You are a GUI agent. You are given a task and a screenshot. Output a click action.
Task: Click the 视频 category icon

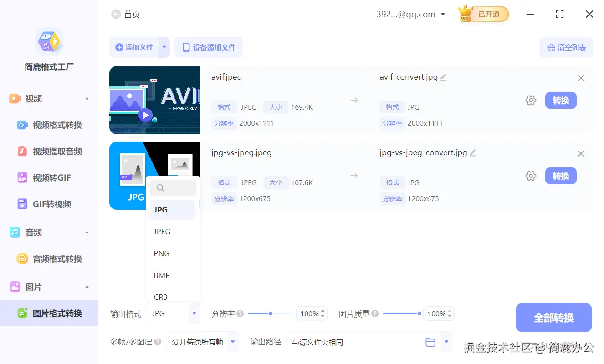(x=15, y=99)
